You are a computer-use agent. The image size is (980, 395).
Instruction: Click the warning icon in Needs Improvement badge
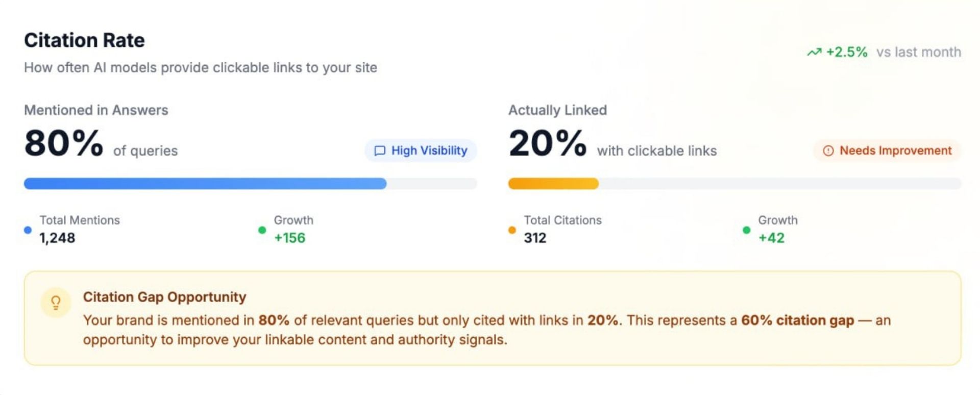coord(828,151)
